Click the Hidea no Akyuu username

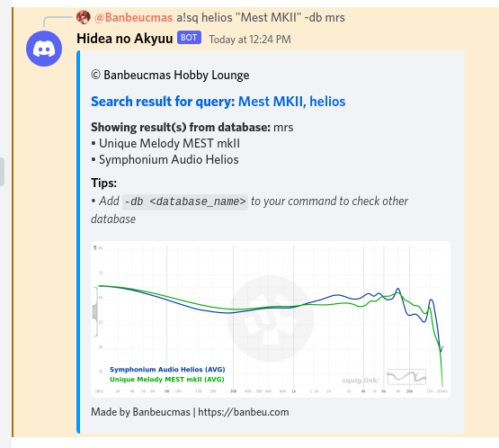click(x=125, y=39)
